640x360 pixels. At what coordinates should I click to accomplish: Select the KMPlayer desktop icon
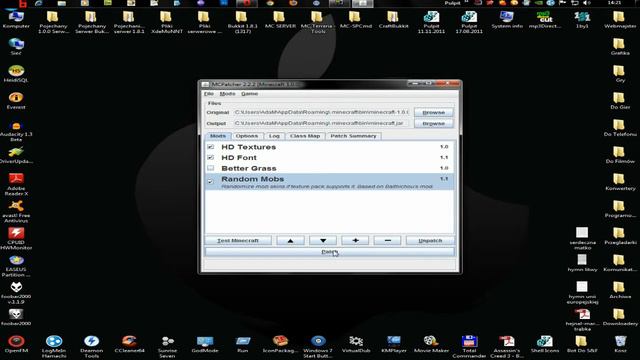click(x=393, y=343)
